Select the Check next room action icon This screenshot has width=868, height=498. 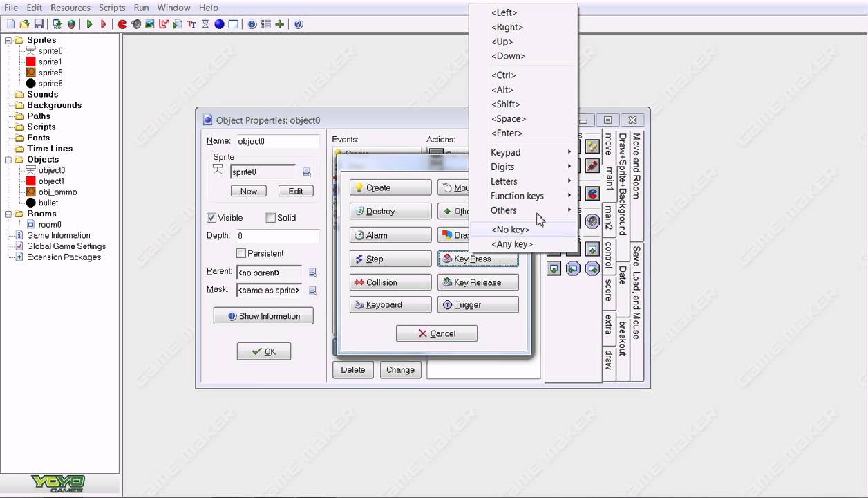tap(592, 268)
